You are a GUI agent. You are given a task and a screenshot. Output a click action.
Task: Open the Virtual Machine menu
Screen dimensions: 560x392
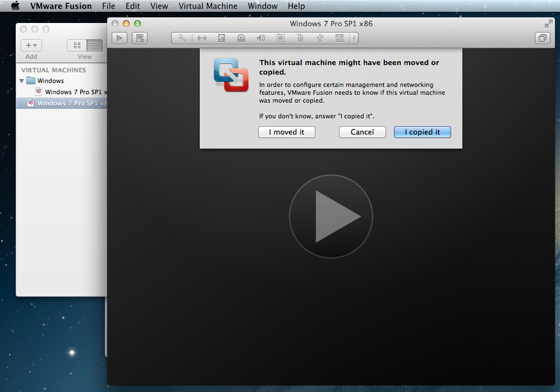pyautogui.click(x=208, y=6)
